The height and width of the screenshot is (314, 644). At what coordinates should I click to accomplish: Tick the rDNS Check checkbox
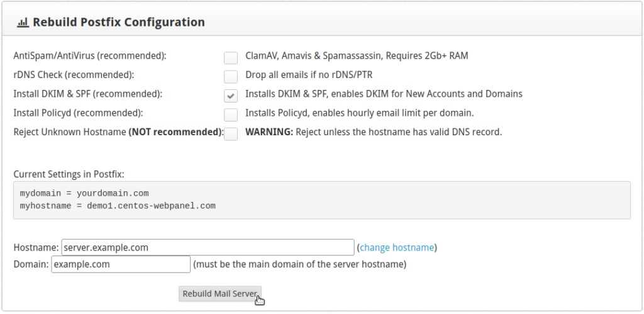coord(231,77)
